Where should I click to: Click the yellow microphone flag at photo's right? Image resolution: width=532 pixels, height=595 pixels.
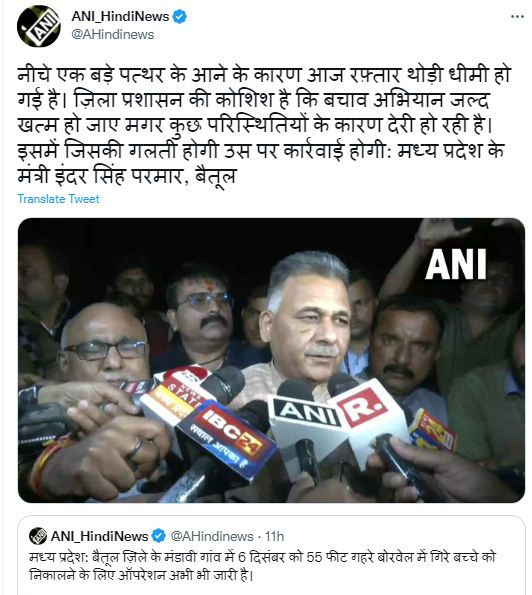click(433, 429)
